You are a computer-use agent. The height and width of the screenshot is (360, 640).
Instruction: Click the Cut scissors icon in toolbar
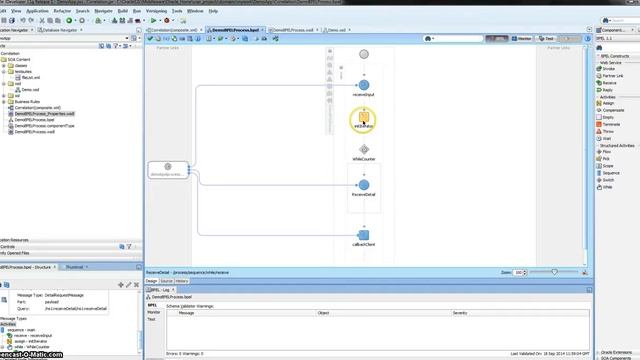(42, 20)
